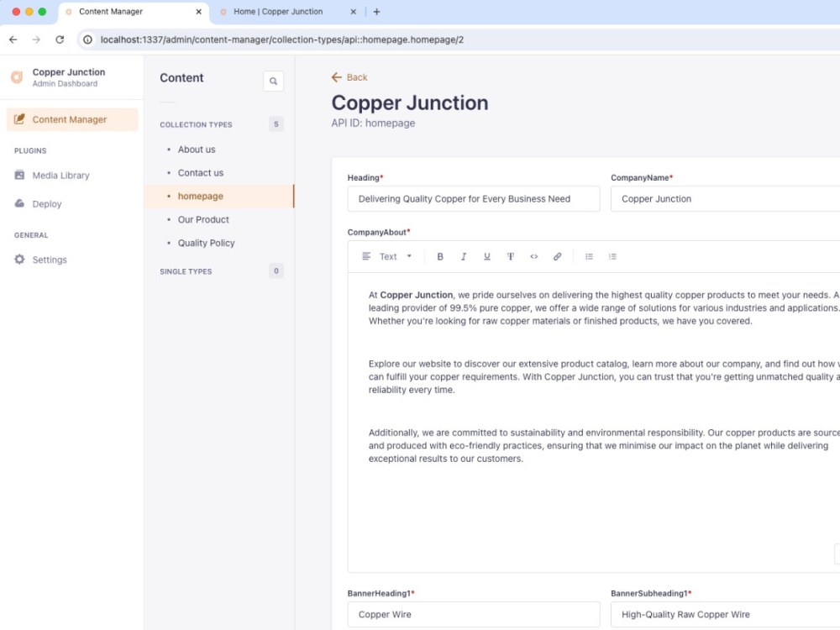
Task: Open a new browser tab
Action: click(376, 11)
